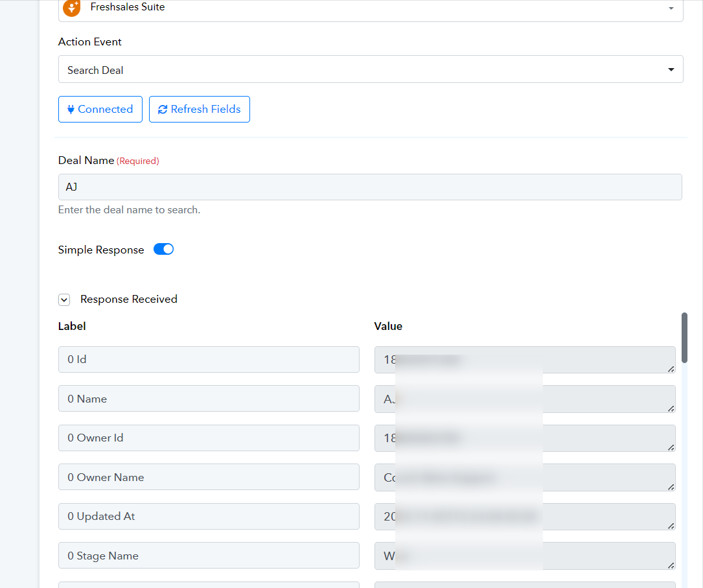Image resolution: width=703 pixels, height=588 pixels.
Task: Click the 0 Name label field
Action: coord(209,399)
